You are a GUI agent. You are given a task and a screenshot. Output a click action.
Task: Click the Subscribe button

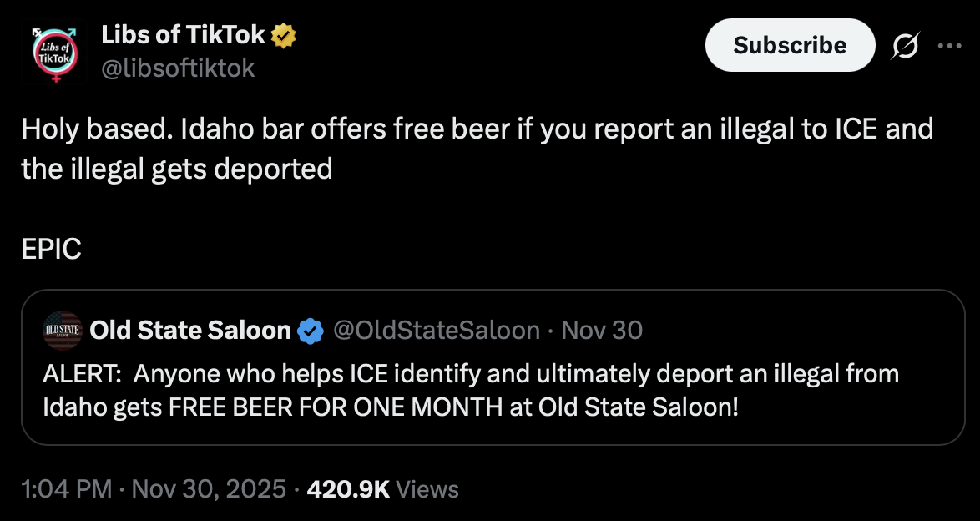[x=789, y=45]
